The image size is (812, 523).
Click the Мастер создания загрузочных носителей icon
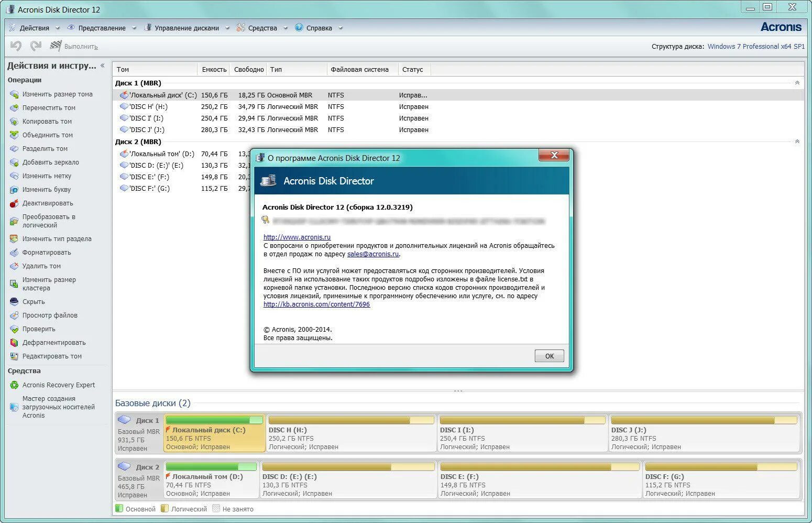14,407
